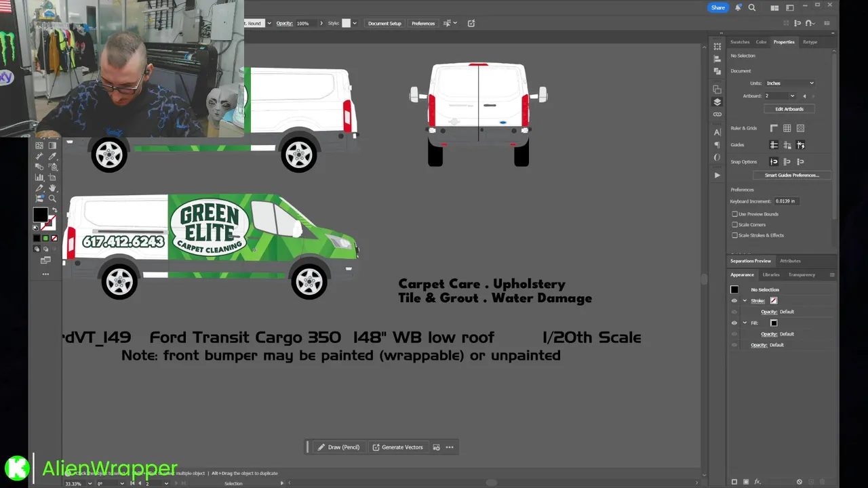Add new stroke in Appearance panel

[x=734, y=481]
